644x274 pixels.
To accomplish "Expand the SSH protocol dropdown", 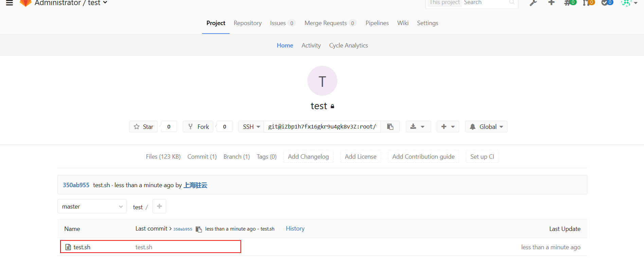I will coord(251,126).
